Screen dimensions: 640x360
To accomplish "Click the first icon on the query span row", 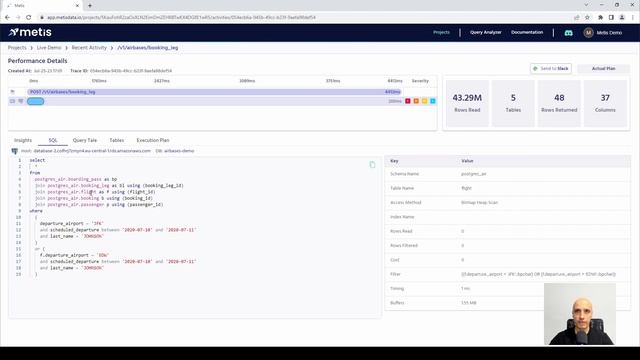I will tap(12, 101).
